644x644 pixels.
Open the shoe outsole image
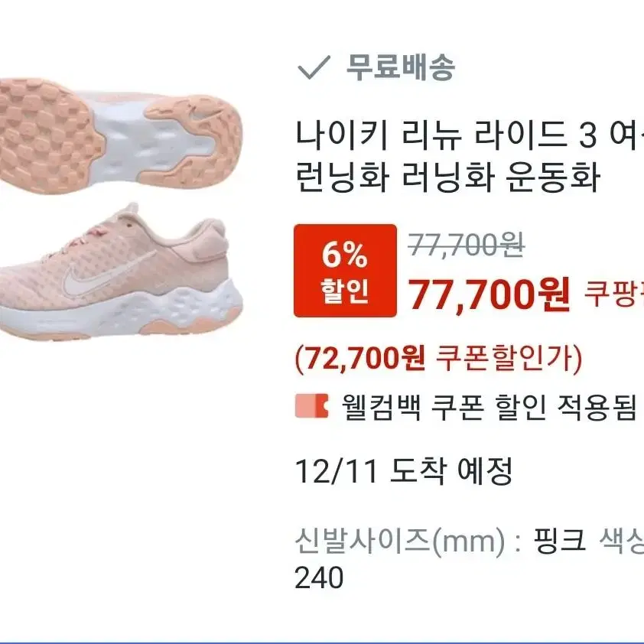pyautogui.click(x=121, y=137)
